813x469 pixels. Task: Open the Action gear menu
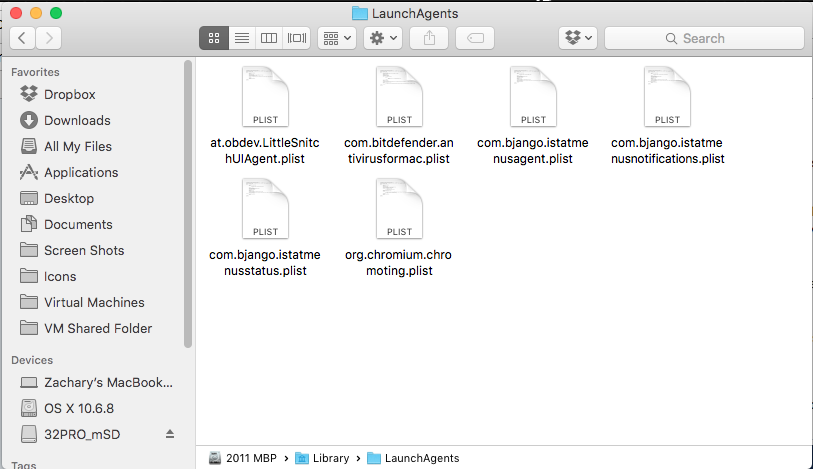pos(383,38)
